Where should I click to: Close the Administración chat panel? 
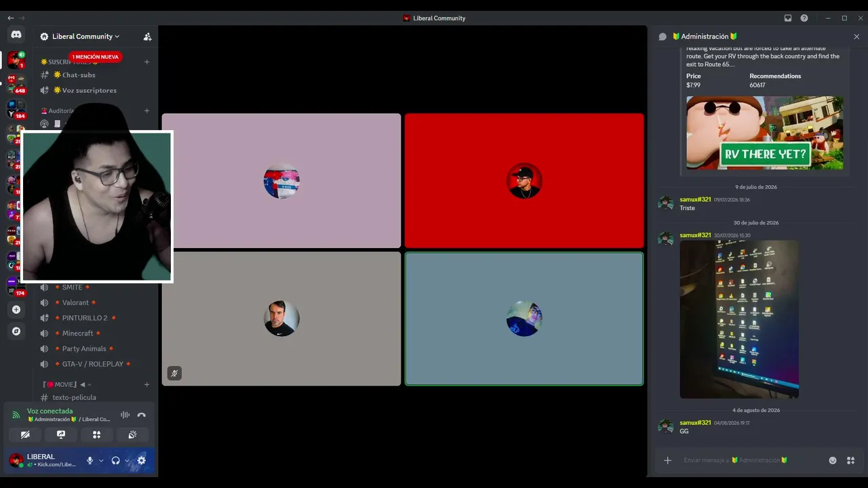pyautogui.click(x=856, y=37)
